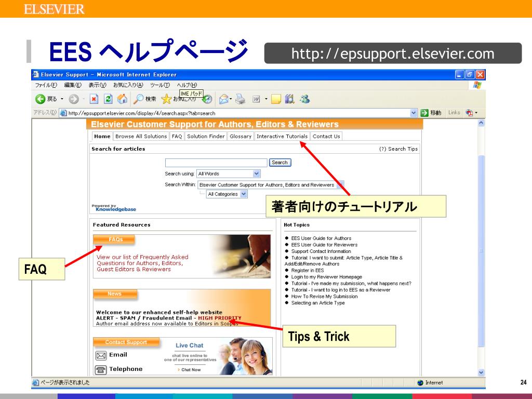Open EES User Guide for Authors
532x399 pixels.
pos(321,238)
